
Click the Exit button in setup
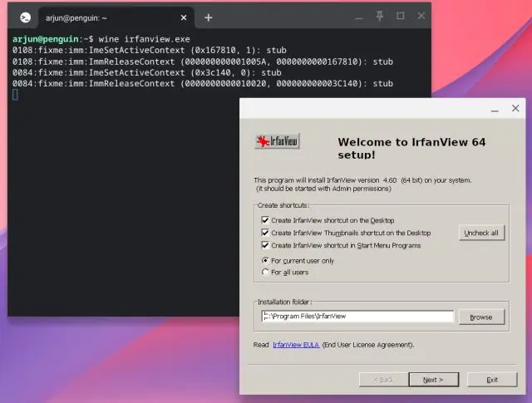[x=492, y=380]
